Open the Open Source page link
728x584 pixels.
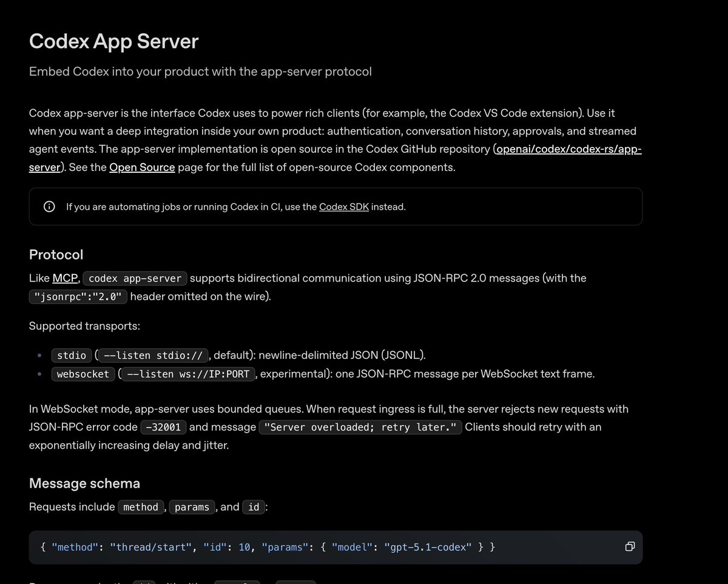pyautogui.click(x=142, y=167)
